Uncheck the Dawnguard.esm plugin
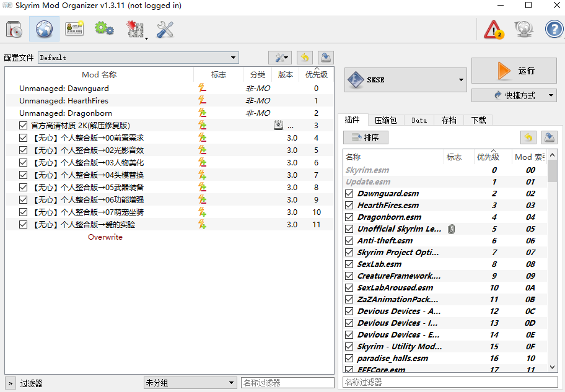The height and width of the screenshot is (392, 565). coord(349,193)
